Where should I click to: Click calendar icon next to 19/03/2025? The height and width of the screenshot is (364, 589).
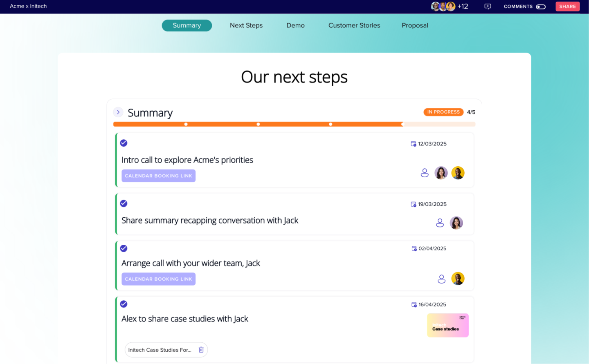point(413,204)
